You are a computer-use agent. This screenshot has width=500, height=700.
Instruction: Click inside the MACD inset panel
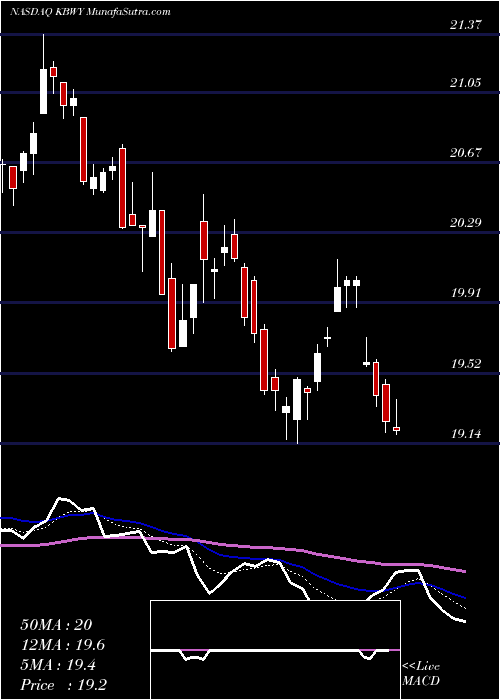(275, 650)
